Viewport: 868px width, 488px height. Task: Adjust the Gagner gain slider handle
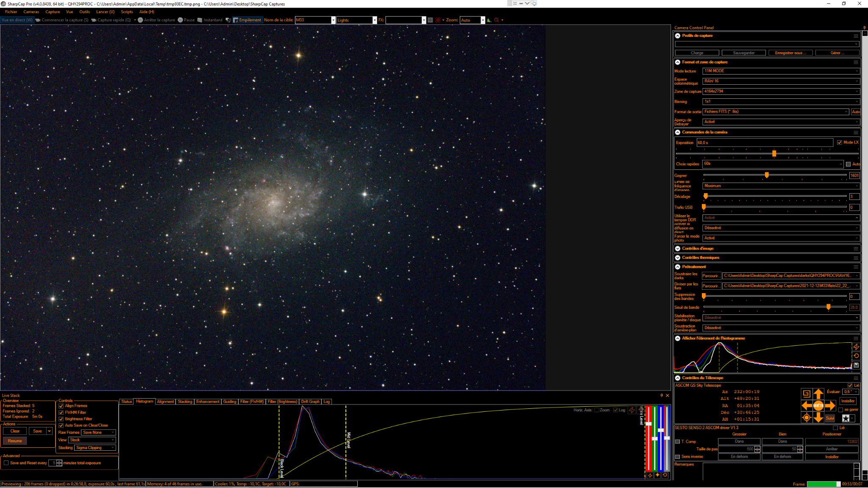(x=767, y=175)
